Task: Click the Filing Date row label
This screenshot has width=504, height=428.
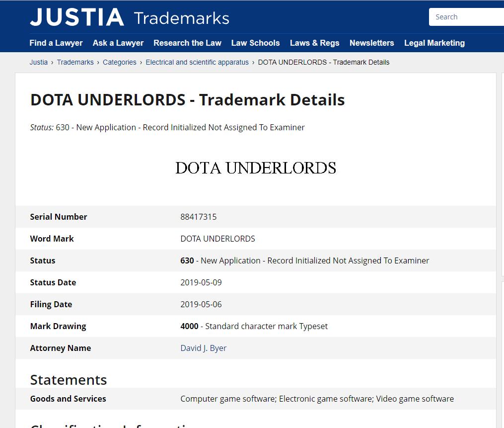Action: coord(51,304)
